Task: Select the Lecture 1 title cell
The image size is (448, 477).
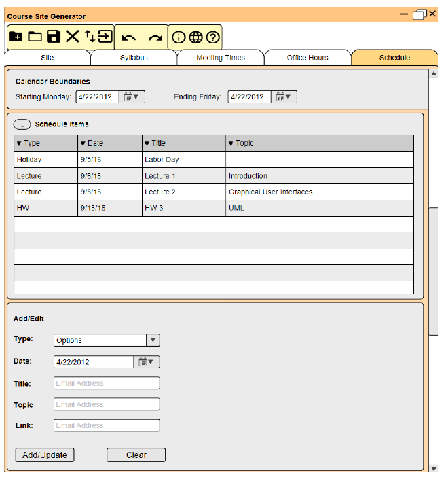Action: [184, 176]
